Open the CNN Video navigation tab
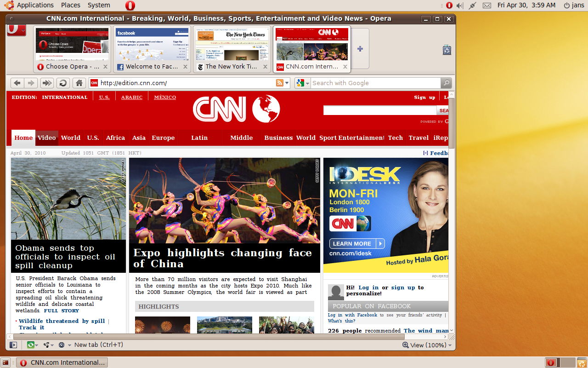588x368 pixels. click(x=47, y=138)
